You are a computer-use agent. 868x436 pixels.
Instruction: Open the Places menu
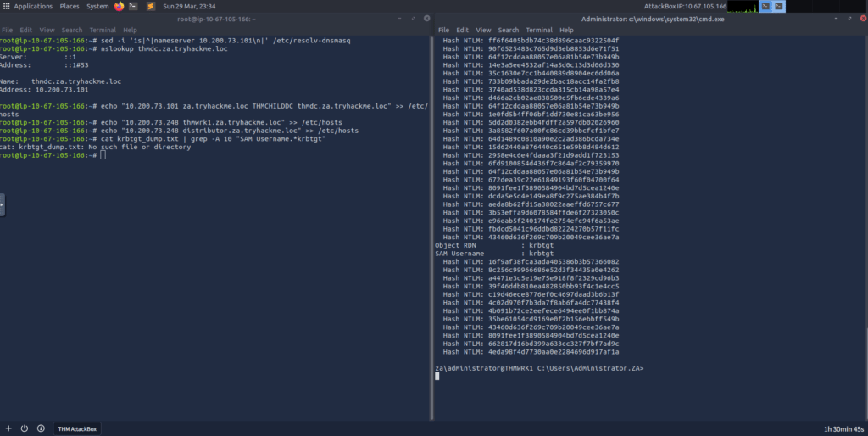(70, 6)
